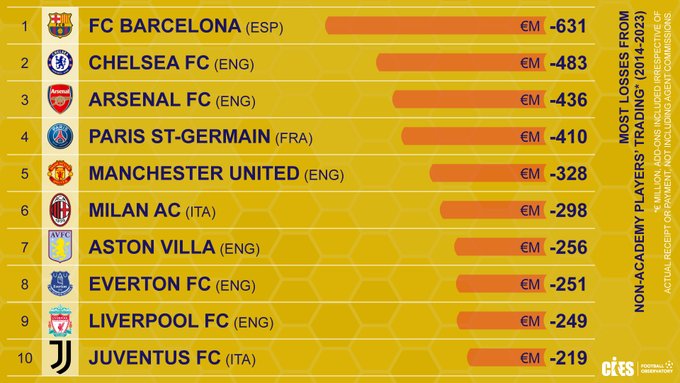Screen dimensions: 680x383
Task: Click the -251 value for Everton
Action: [568, 284]
